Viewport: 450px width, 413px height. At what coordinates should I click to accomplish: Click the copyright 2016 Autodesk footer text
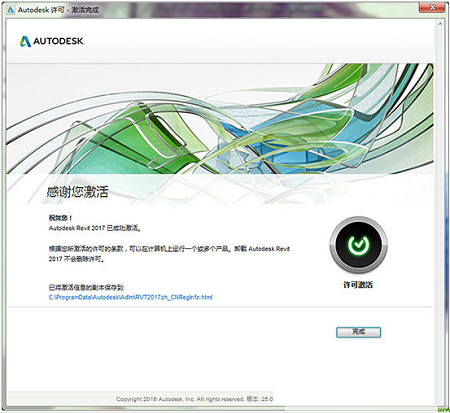tap(194, 399)
